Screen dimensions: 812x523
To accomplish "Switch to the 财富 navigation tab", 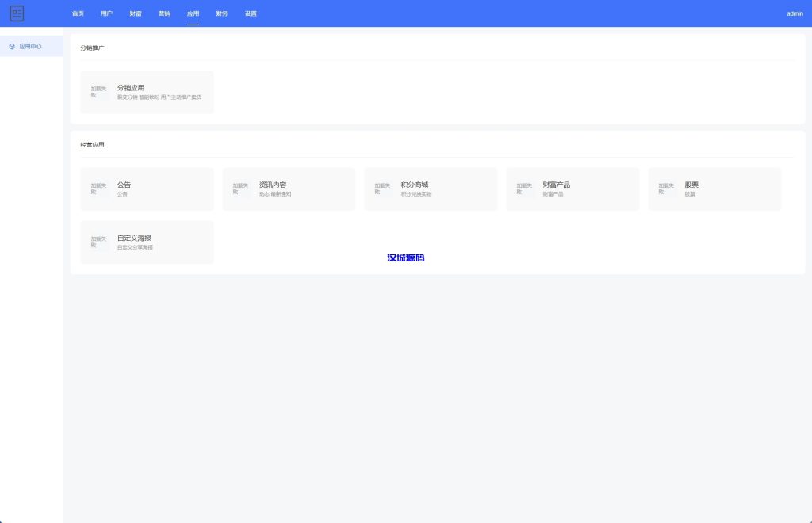I will 136,13.
